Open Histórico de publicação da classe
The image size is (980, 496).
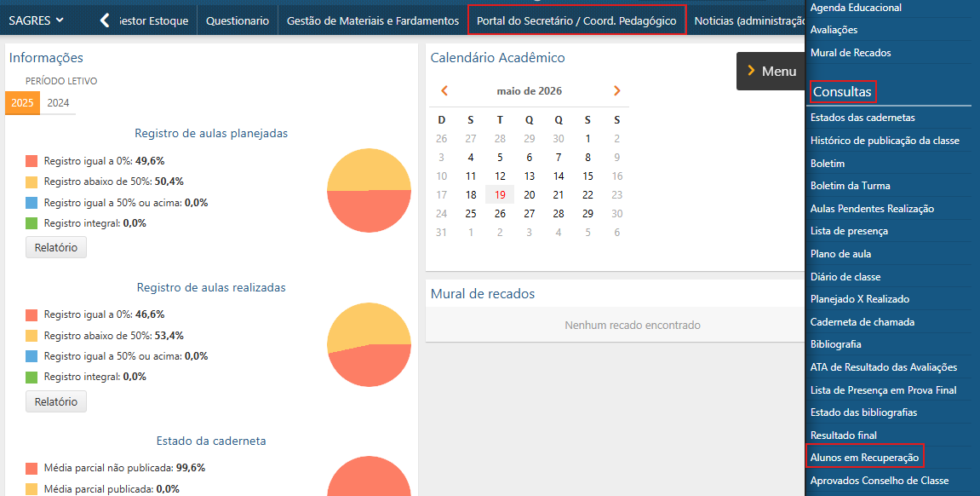pyautogui.click(x=885, y=141)
